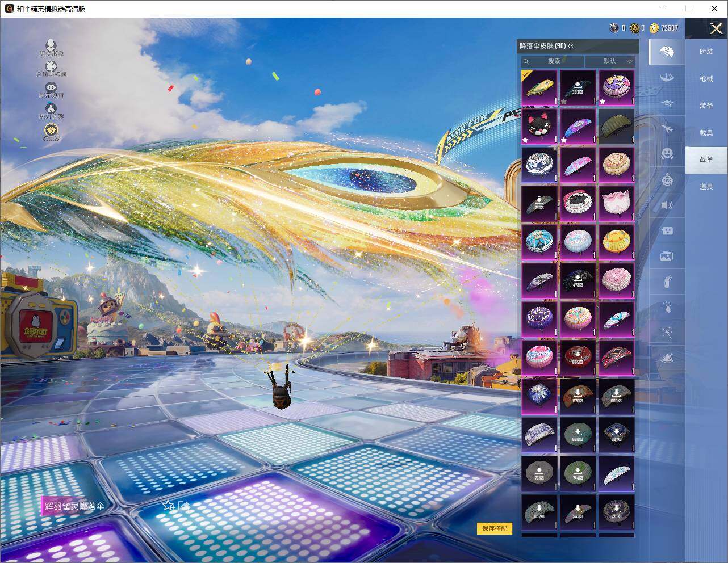
Task: Click the silver currency icon at top
Action: tap(614, 28)
